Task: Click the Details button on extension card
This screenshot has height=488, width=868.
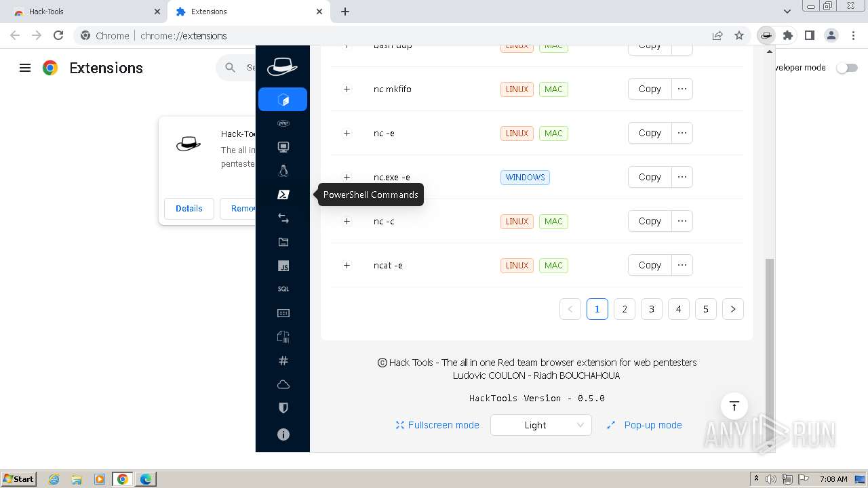Action: [189, 208]
